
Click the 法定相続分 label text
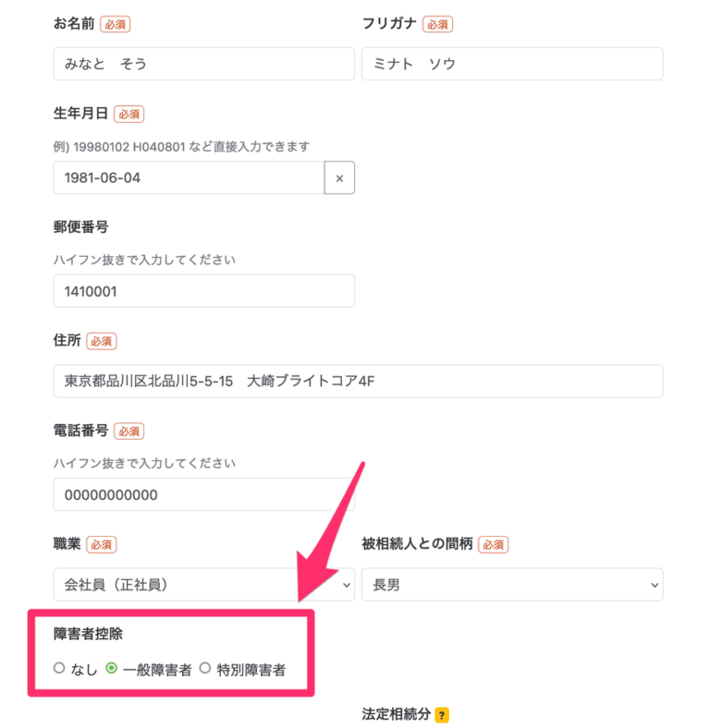[396, 714]
